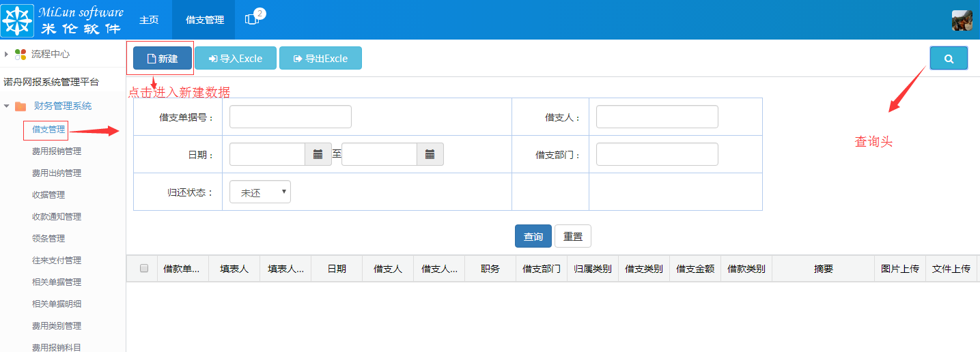980x352 pixels.
Task: Tick the select-all checkbox in table header
Action: coord(144,269)
